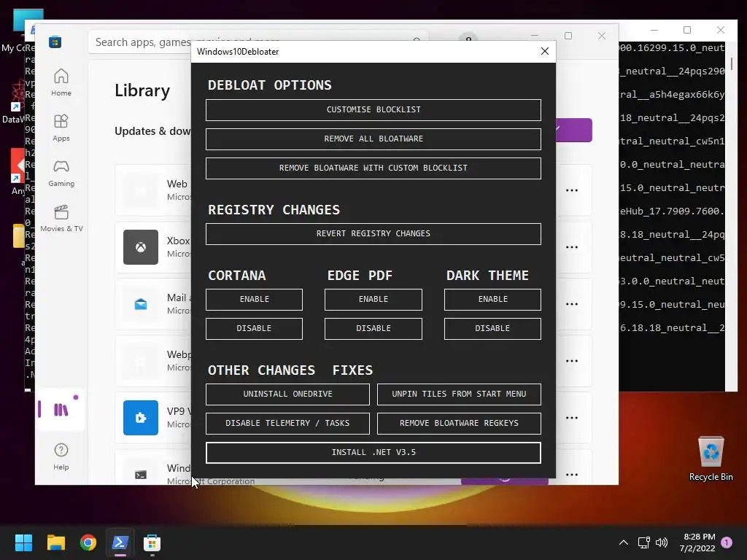The height and width of the screenshot is (560, 747).
Task: Click the Customise Blocklist button
Action: click(373, 109)
